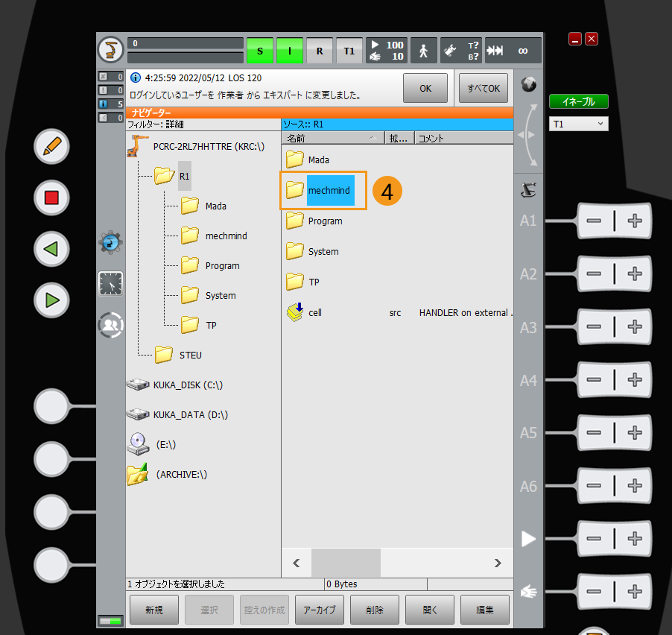This screenshot has height=635, width=672.
Task: Click the robot jogging options icon above A1
Action: 528,189
